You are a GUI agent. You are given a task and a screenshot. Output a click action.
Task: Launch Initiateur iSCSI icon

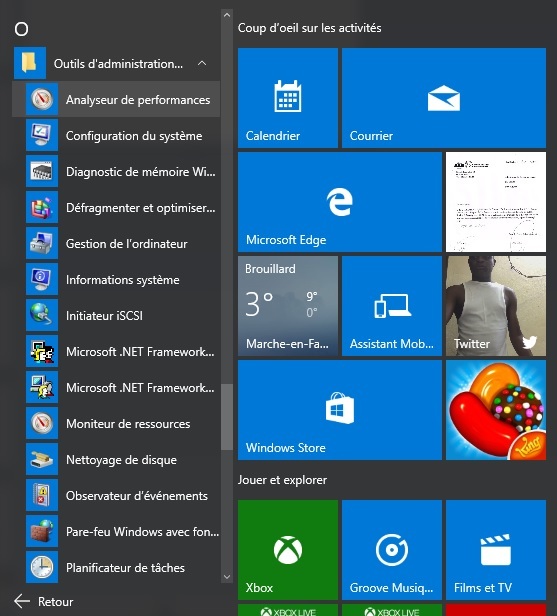click(42, 315)
